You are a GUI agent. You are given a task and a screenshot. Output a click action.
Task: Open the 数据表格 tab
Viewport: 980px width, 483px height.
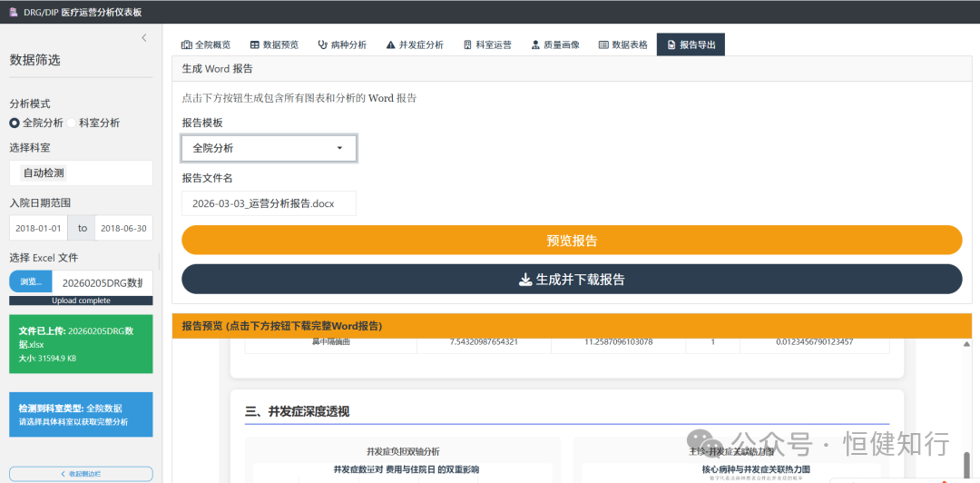(623, 44)
